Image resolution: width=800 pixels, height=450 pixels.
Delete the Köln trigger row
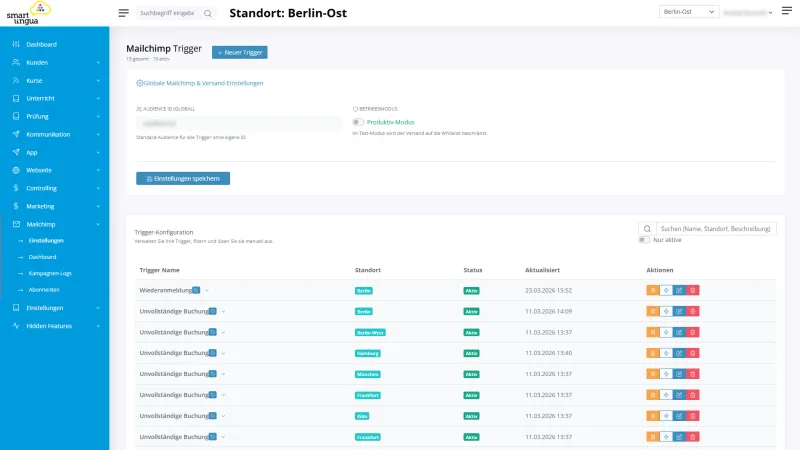(692, 416)
